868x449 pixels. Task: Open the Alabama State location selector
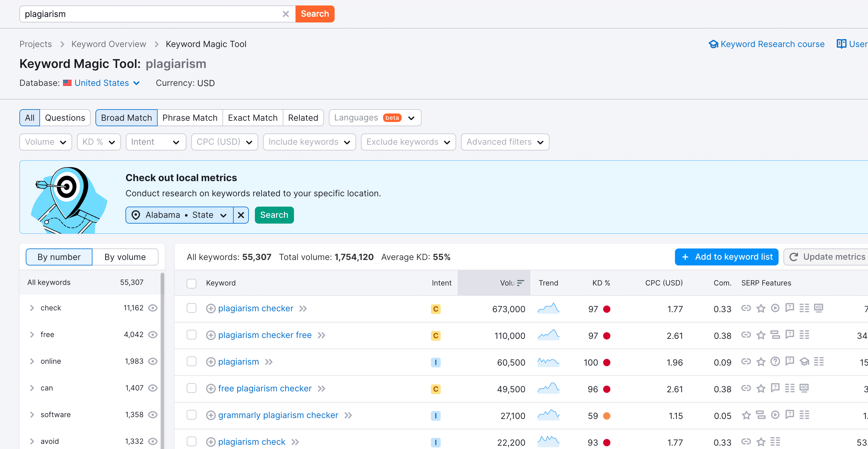tap(179, 215)
